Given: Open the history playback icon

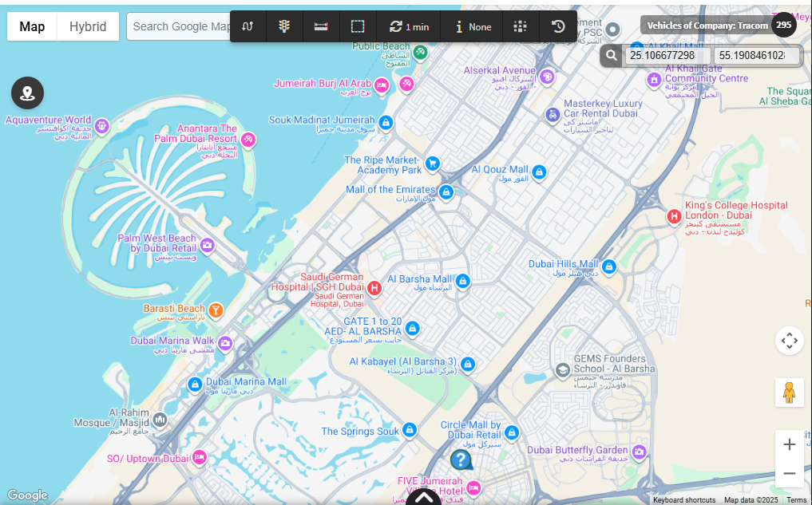Looking at the screenshot, I should [x=558, y=26].
